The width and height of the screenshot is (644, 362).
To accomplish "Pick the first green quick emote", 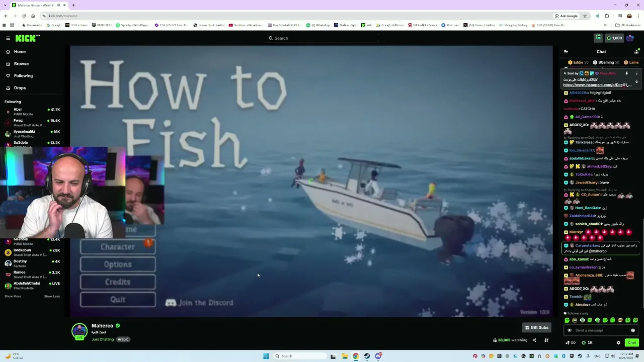I will coord(567,320).
